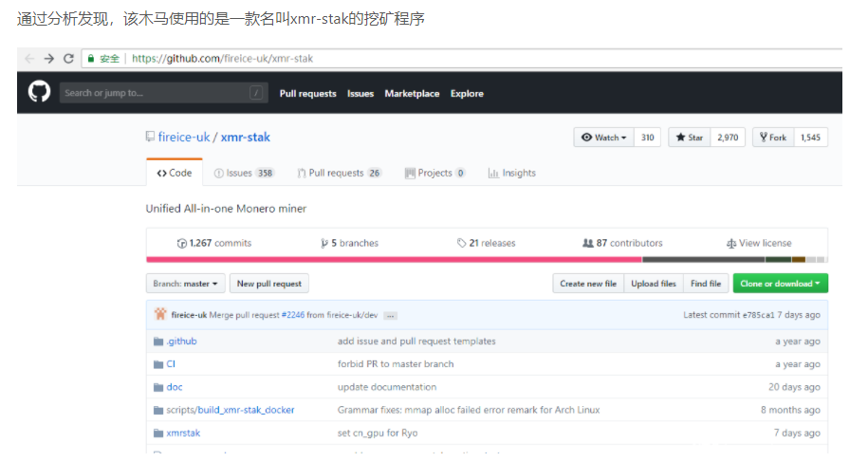Click the doc folder icon
Viewport: 868px width, 462px height.
click(x=158, y=387)
